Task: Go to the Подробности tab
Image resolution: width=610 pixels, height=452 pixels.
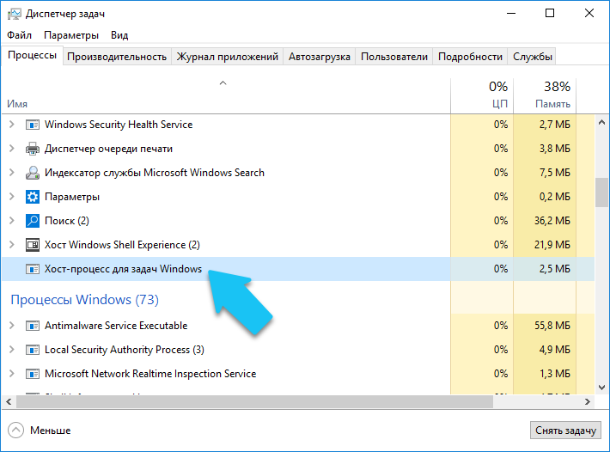Action: (470, 57)
